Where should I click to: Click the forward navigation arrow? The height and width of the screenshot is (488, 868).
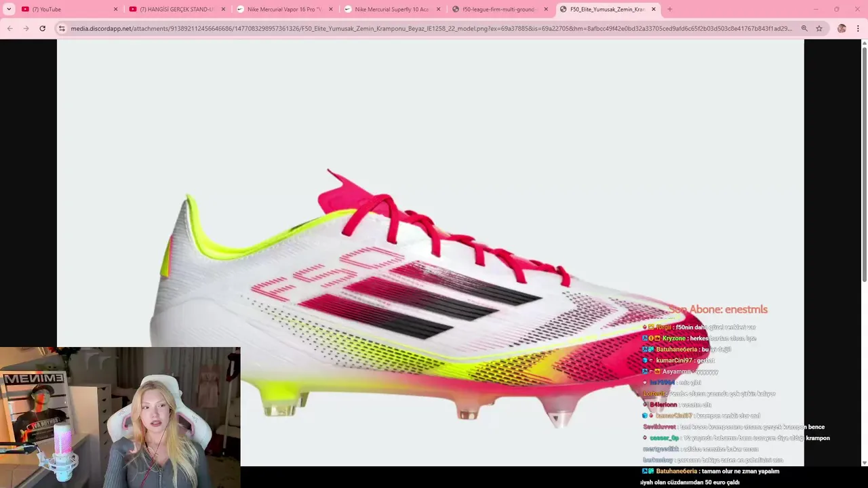[26, 28]
